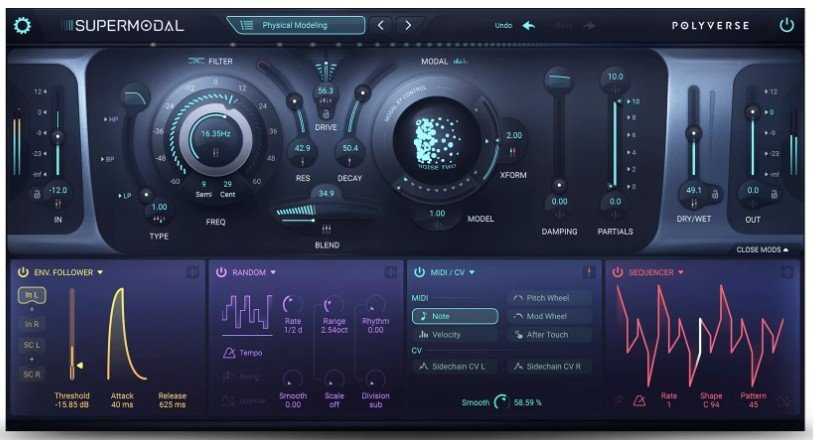The image size is (813, 440).
Task: Select the Velocity MIDI source
Action: pyautogui.click(x=455, y=335)
